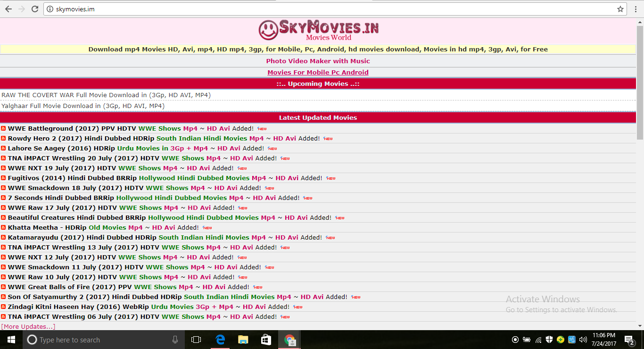The width and height of the screenshot is (644, 349).
Task: Open WWE NXT 19 July (2017) link
Action: point(62,168)
